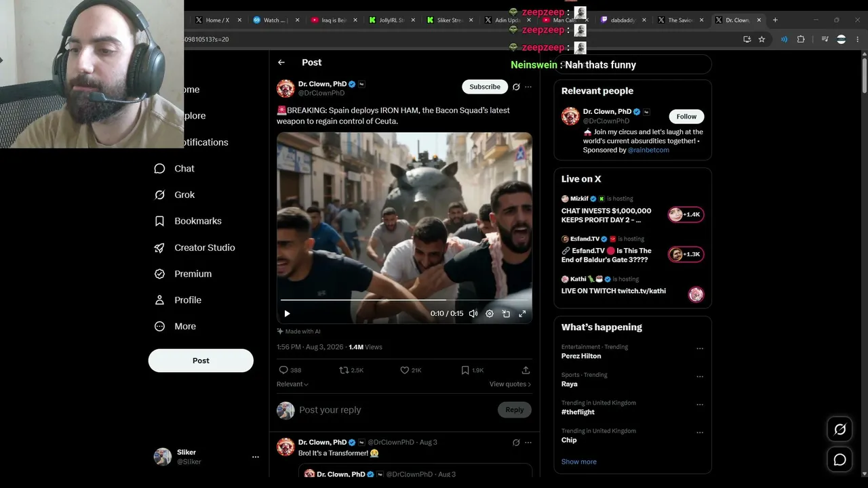This screenshot has height=488, width=868.
Task: Open the three-dot options for Perez Hilton trend
Action: [x=700, y=349]
